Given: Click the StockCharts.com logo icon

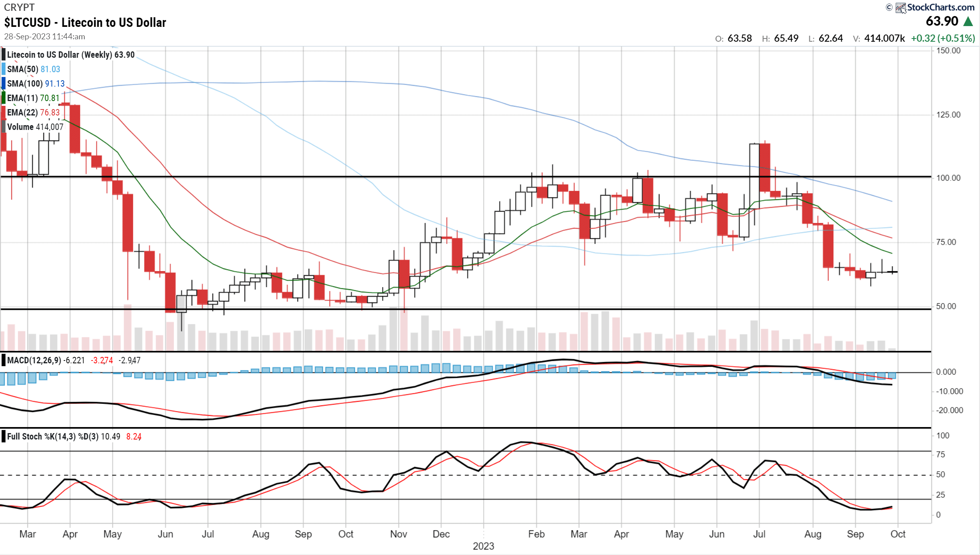Looking at the screenshot, I should tap(901, 8).
